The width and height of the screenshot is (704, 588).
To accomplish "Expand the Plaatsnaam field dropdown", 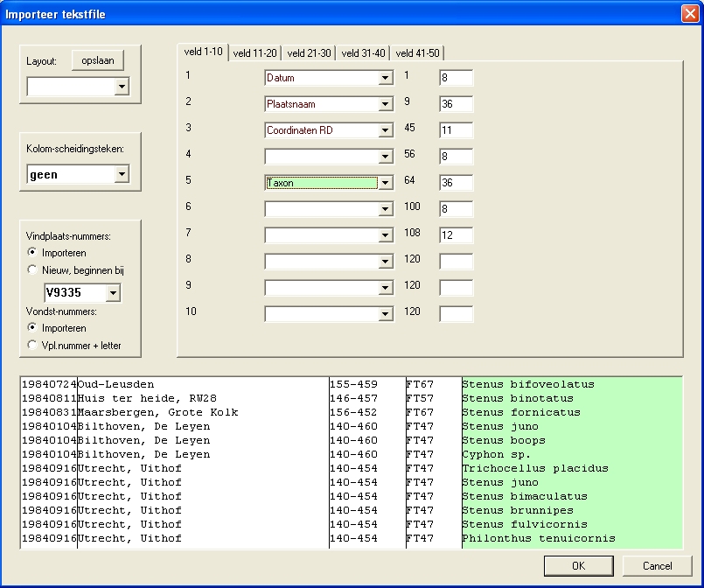I will click(385, 104).
